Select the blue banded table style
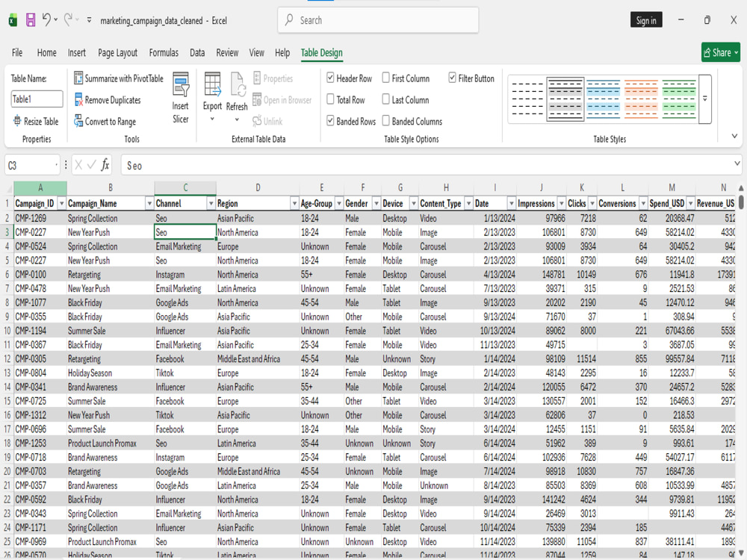This screenshot has height=560, width=747. coord(603,99)
